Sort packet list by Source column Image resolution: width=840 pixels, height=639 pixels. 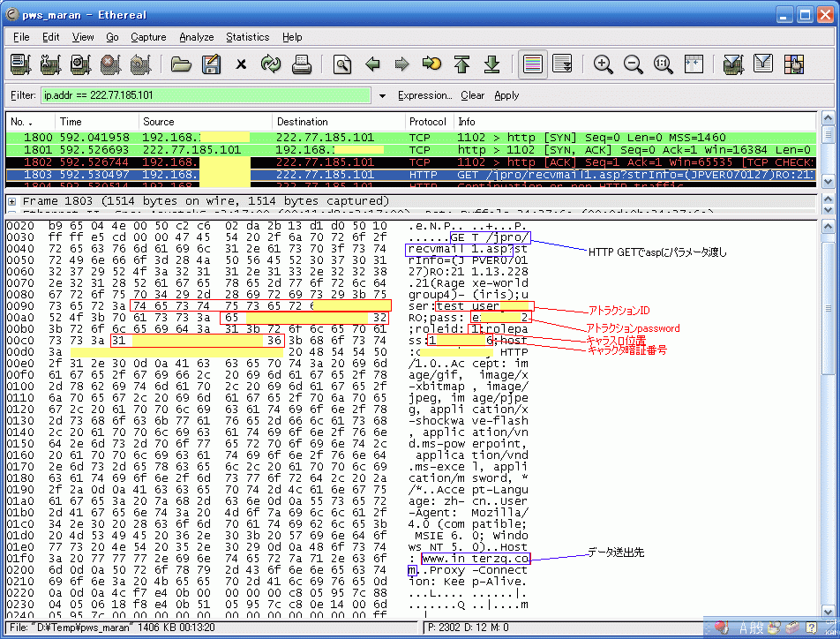coord(206,122)
